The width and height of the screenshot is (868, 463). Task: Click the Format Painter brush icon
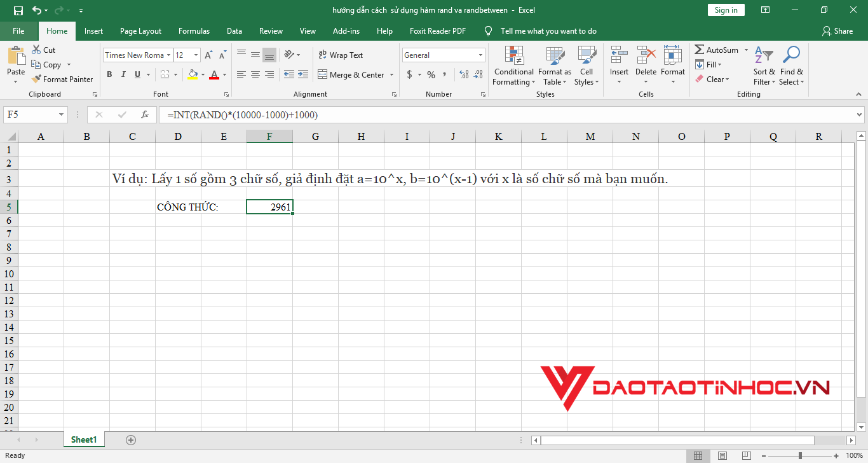36,79
